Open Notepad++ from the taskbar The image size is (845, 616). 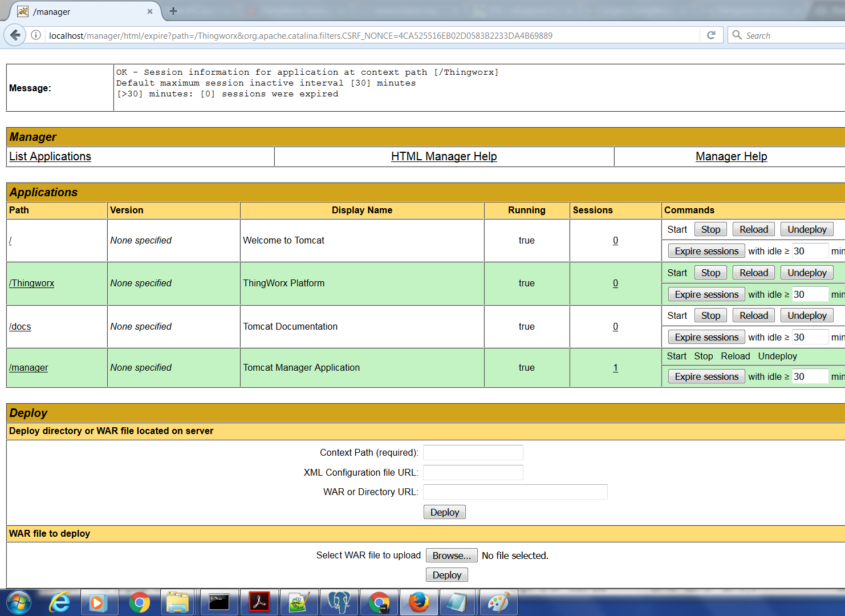click(299, 603)
